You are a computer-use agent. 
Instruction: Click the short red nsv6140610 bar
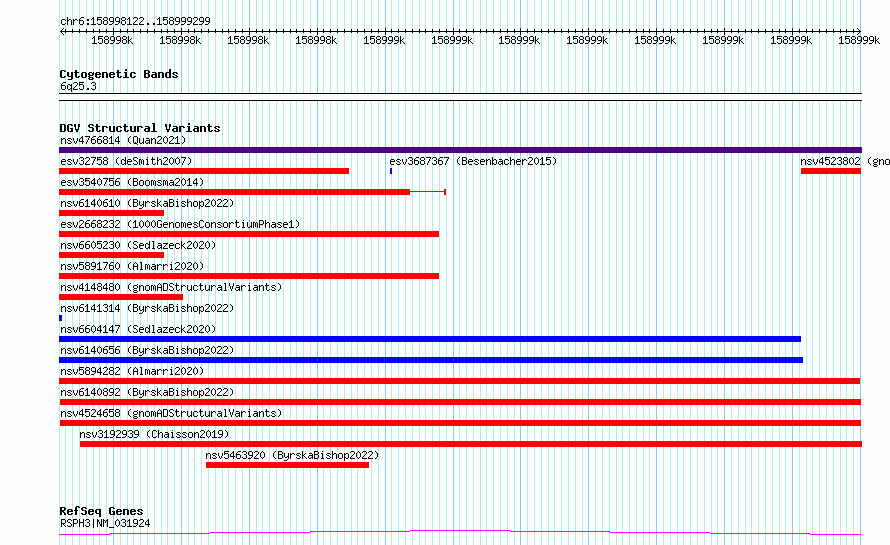pyautogui.click(x=111, y=213)
